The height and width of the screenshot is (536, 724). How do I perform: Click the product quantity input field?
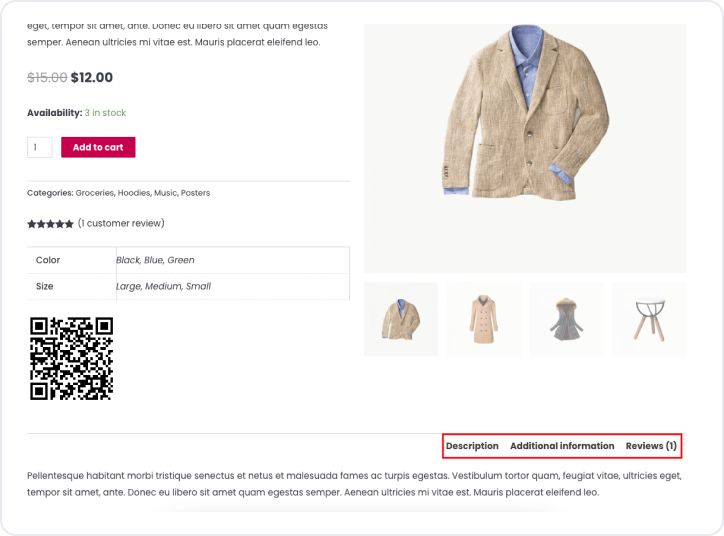39,147
